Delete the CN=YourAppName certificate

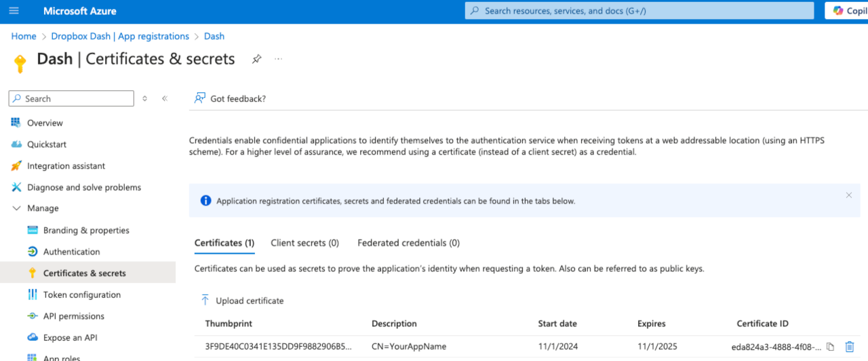[849, 347]
